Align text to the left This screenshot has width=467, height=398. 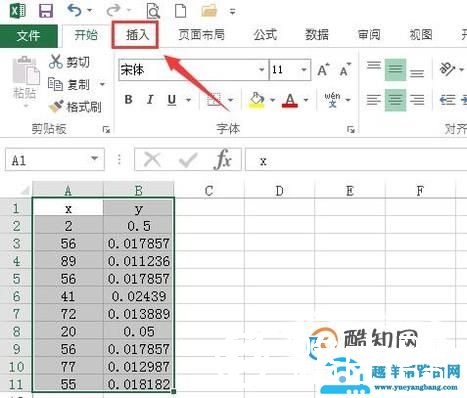pyautogui.click(x=374, y=100)
